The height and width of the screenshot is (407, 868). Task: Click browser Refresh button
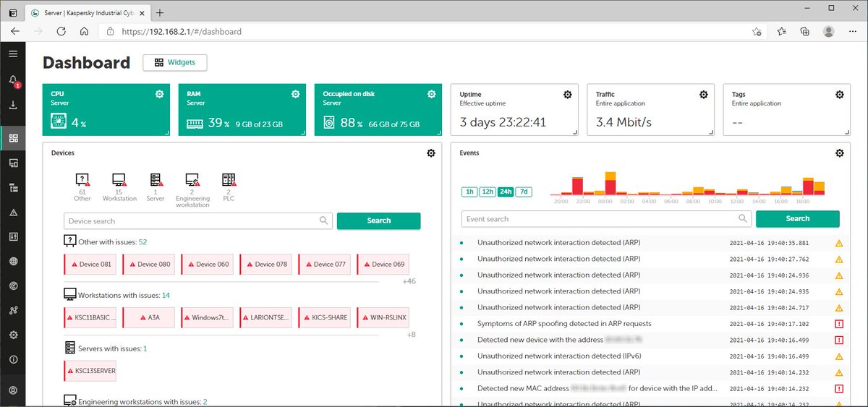click(61, 32)
